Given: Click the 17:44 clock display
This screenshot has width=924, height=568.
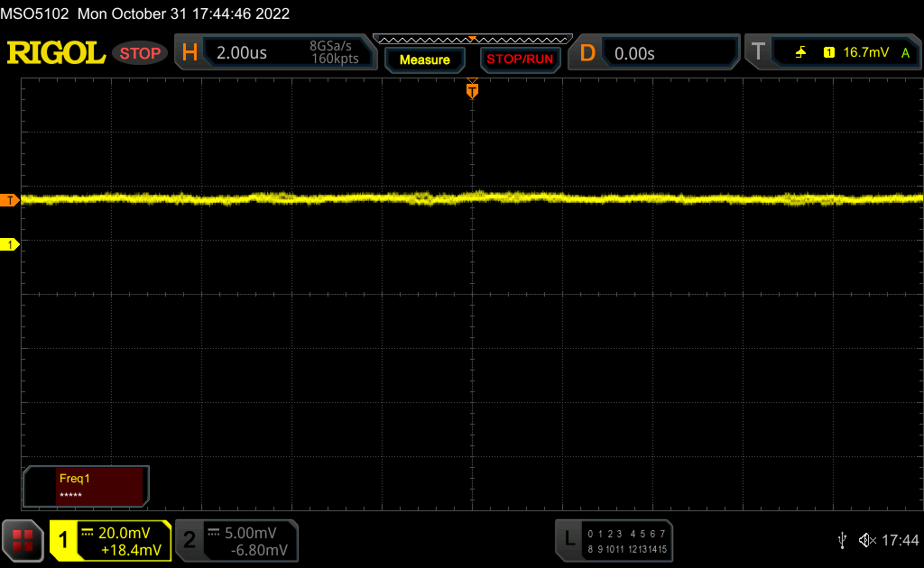Looking at the screenshot, I should (x=900, y=540).
